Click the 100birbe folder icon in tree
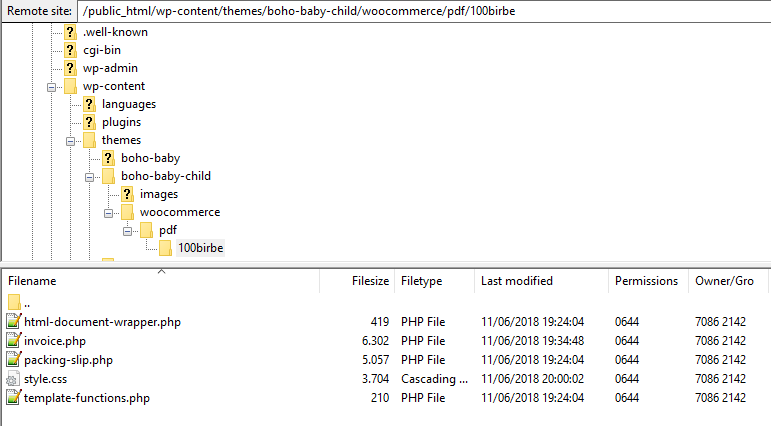 [165, 248]
